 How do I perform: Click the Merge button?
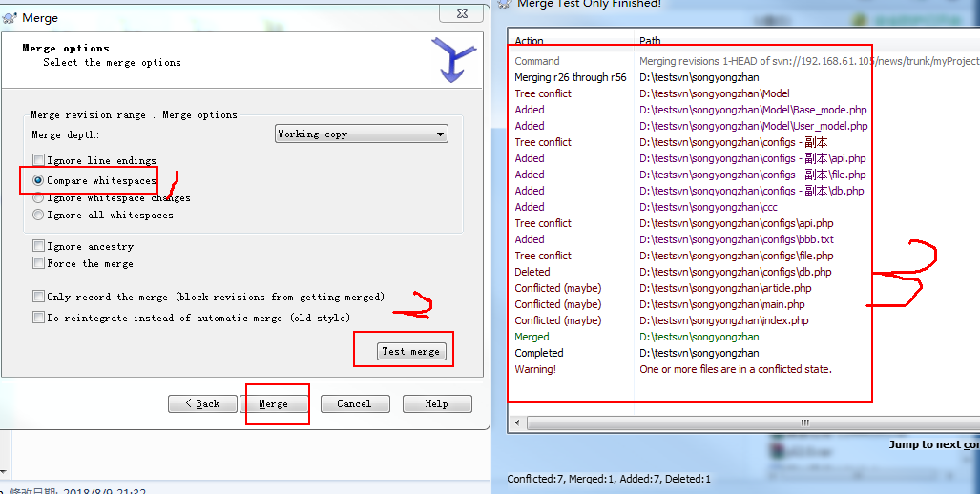(274, 404)
